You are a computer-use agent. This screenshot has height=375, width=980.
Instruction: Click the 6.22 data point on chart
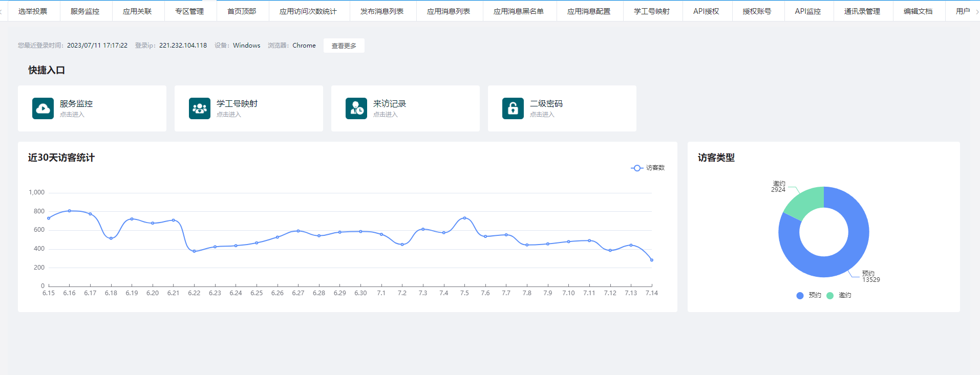(x=194, y=251)
